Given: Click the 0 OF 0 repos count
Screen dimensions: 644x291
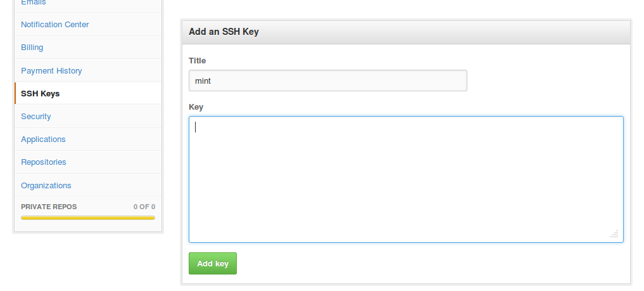Looking at the screenshot, I should pyautogui.click(x=144, y=207).
